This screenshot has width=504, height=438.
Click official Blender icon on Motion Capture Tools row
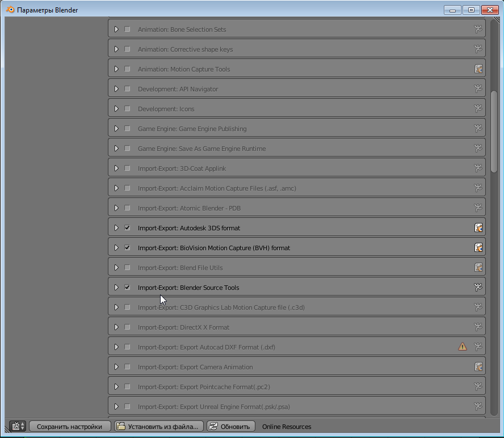pos(478,69)
